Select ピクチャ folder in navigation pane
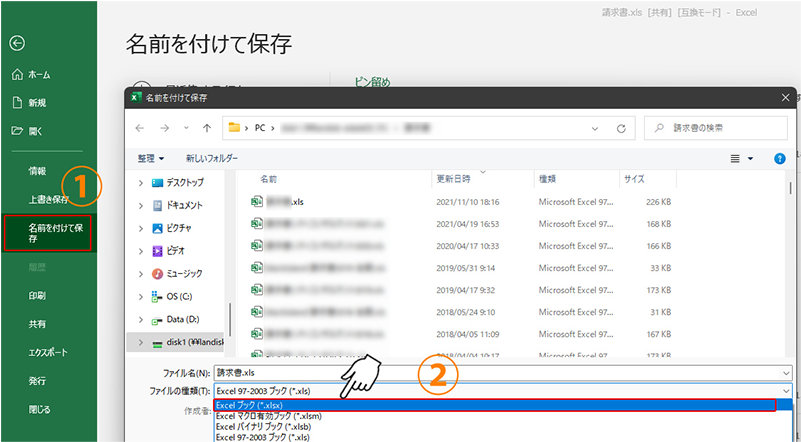Image resolution: width=801 pixels, height=442 pixels. pos(172,228)
